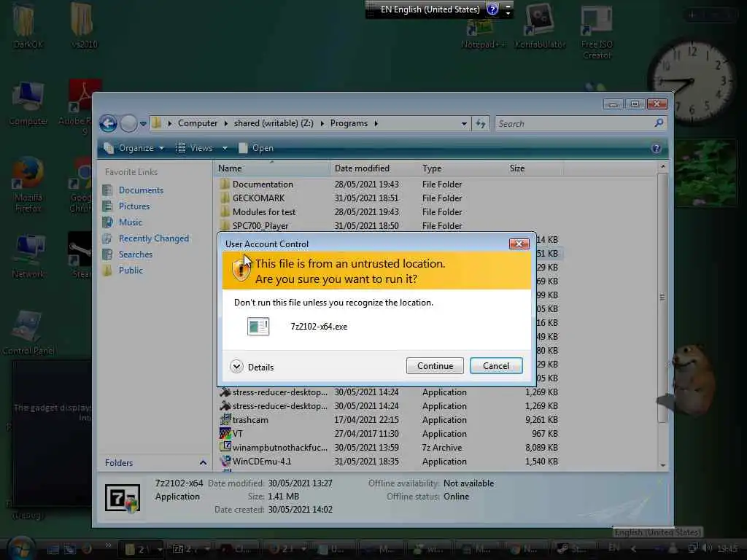Select the WinCDEmu-4.1 application
This screenshot has width=747, height=560.
coord(262,462)
